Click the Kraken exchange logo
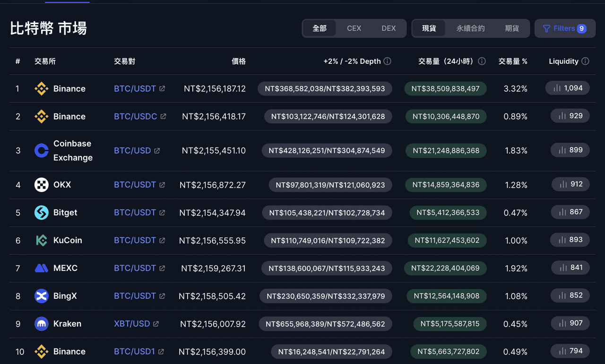605x364 pixels. point(42,324)
